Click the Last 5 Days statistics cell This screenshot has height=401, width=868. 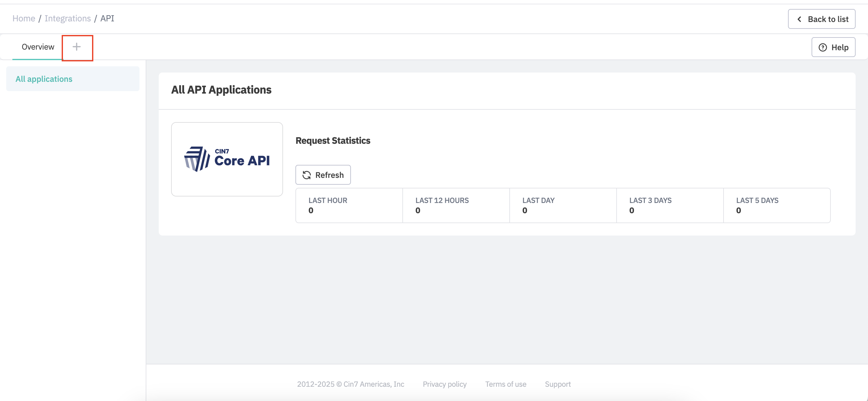click(x=777, y=205)
